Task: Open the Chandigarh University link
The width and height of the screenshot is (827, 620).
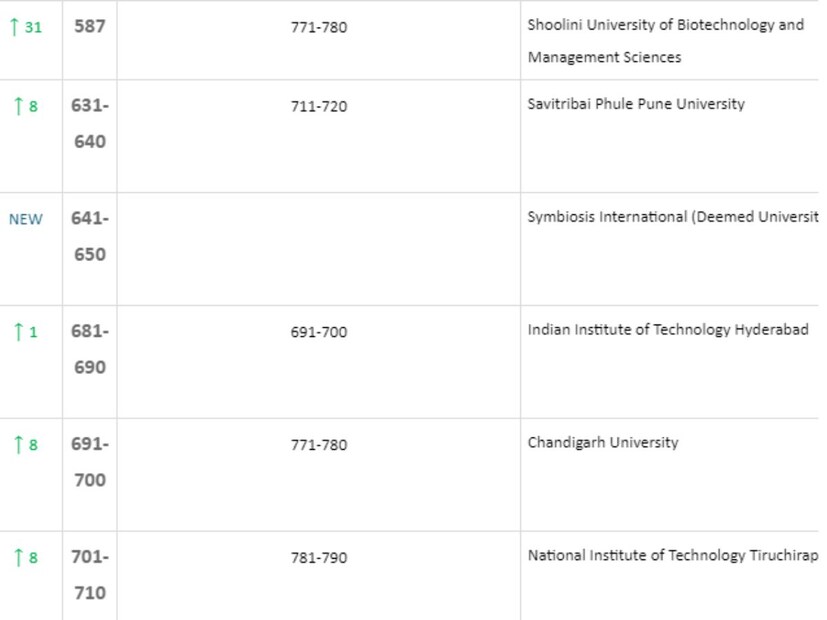Action: (x=603, y=443)
